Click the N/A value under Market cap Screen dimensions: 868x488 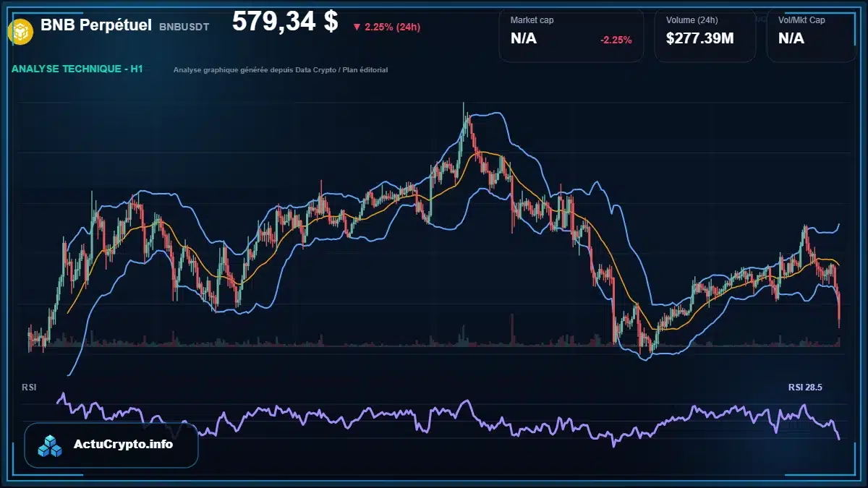(524, 38)
